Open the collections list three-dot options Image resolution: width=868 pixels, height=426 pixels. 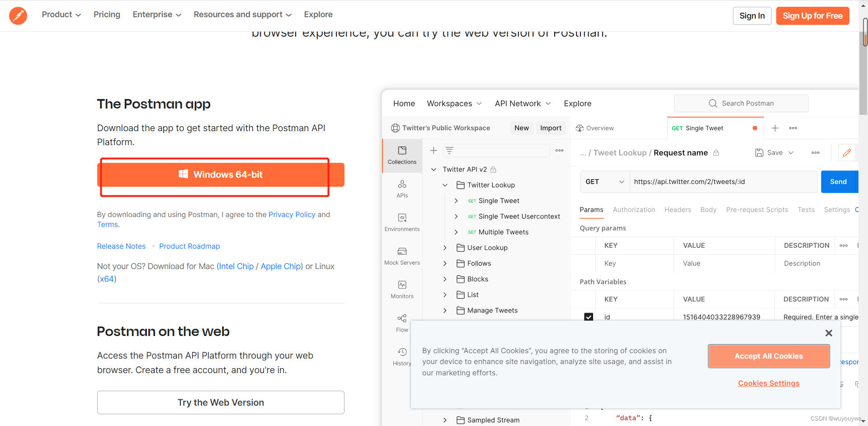559,151
